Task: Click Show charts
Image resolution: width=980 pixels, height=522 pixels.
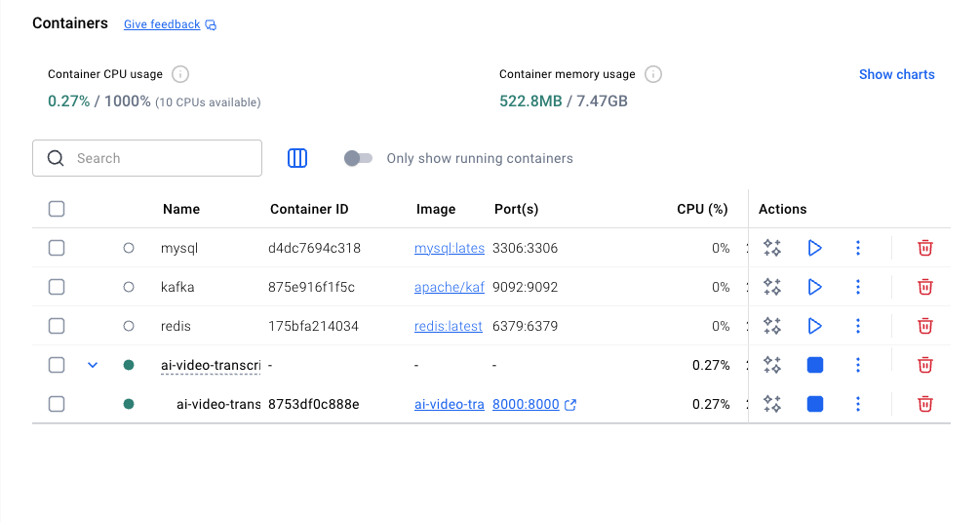Action: (x=897, y=74)
